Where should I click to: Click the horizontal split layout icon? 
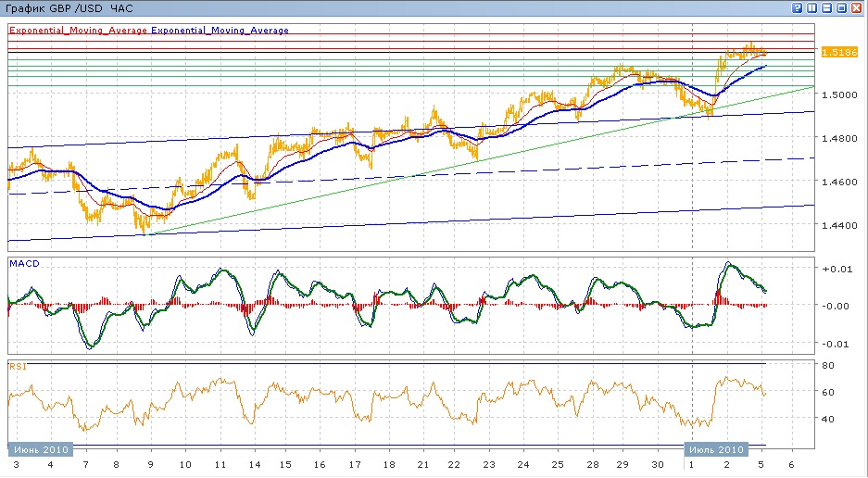[827, 7]
